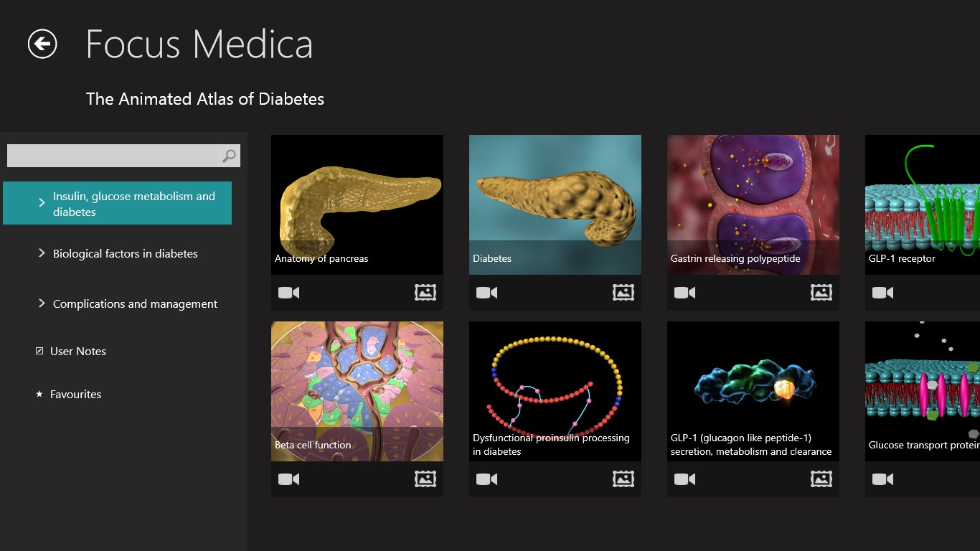Screen dimensions: 980x551
Task: Collapse Insulin, glucose metabolism and diabetes chevron
Action: [42, 203]
